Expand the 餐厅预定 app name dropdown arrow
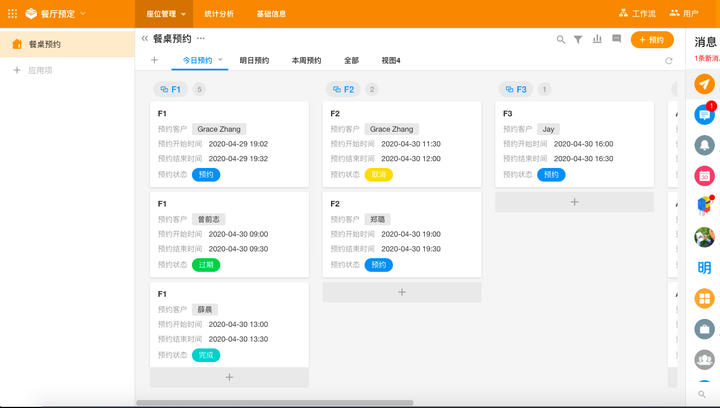This screenshot has height=408, width=720. point(83,13)
